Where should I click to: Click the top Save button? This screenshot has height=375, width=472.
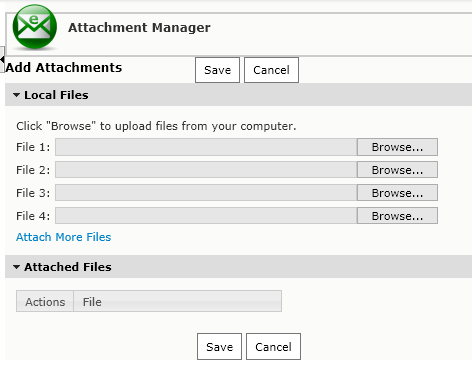click(x=217, y=70)
